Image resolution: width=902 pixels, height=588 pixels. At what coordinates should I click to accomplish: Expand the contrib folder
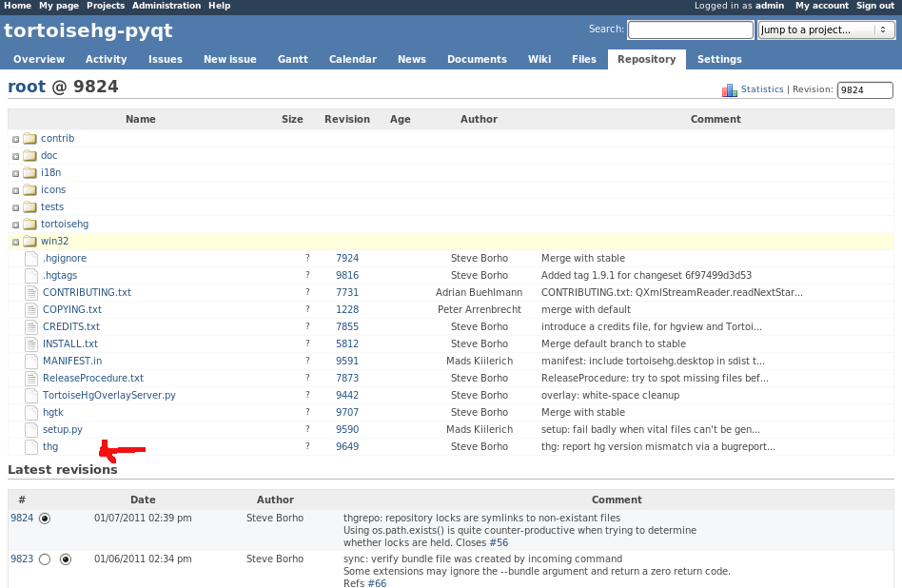point(15,139)
